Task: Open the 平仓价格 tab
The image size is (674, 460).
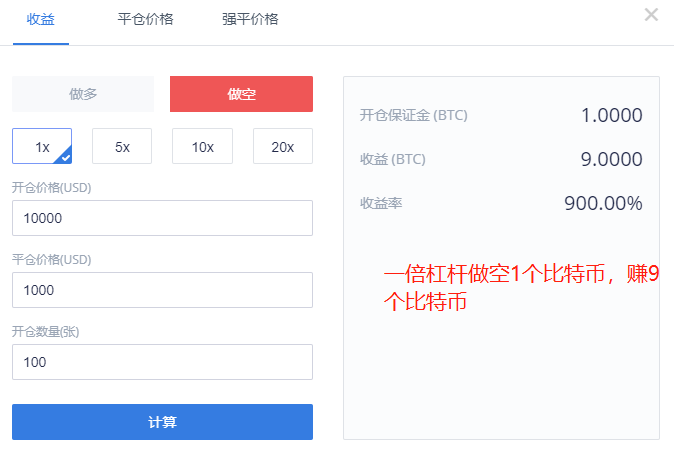Action: tap(145, 19)
